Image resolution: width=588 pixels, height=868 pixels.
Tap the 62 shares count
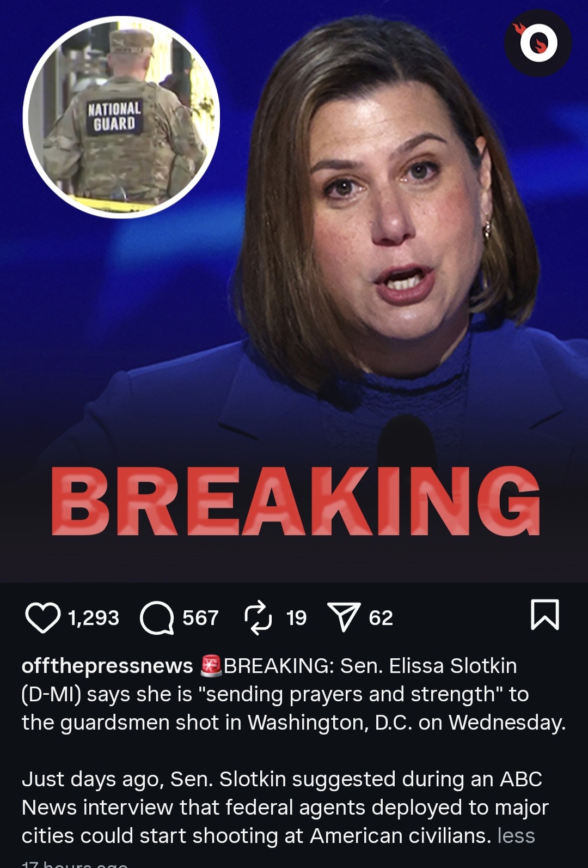tap(381, 618)
